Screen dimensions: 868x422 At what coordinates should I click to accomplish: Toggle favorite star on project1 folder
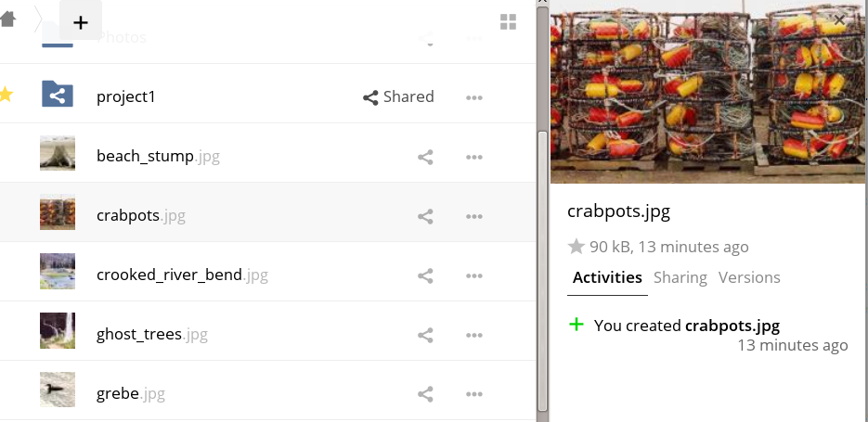pos(6,95)
